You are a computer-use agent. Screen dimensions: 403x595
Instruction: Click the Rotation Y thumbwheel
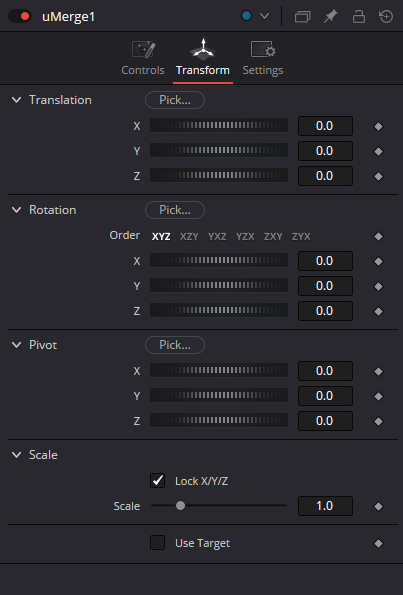point(219,285)
